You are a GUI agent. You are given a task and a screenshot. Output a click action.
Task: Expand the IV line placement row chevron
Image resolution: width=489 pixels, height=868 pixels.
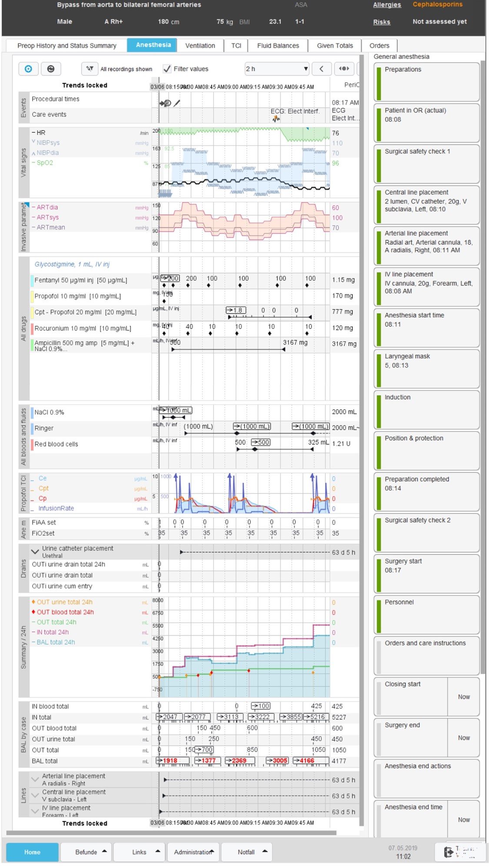pos(35,811)
